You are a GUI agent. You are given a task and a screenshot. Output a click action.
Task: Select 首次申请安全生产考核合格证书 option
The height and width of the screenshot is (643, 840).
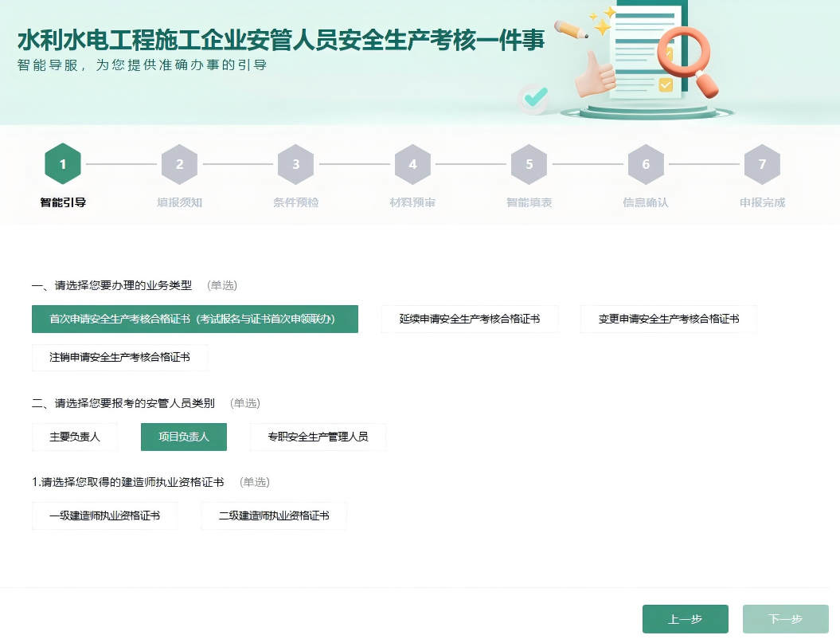tap(195, 319)
